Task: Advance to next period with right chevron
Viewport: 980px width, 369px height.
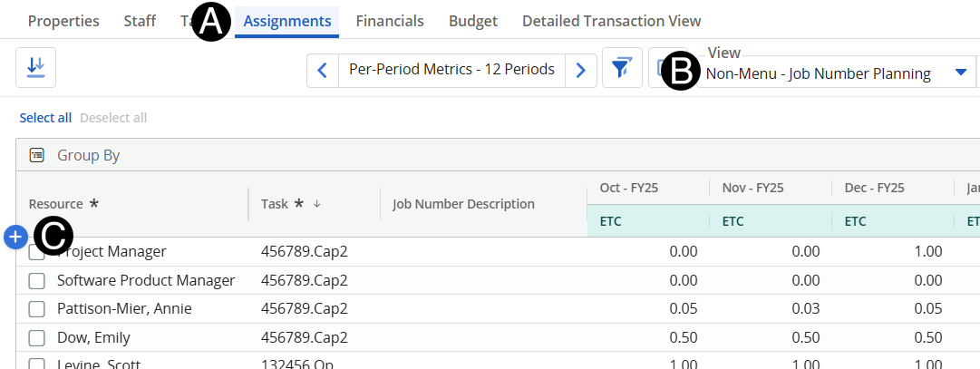Action: click(x=581, y=70)
